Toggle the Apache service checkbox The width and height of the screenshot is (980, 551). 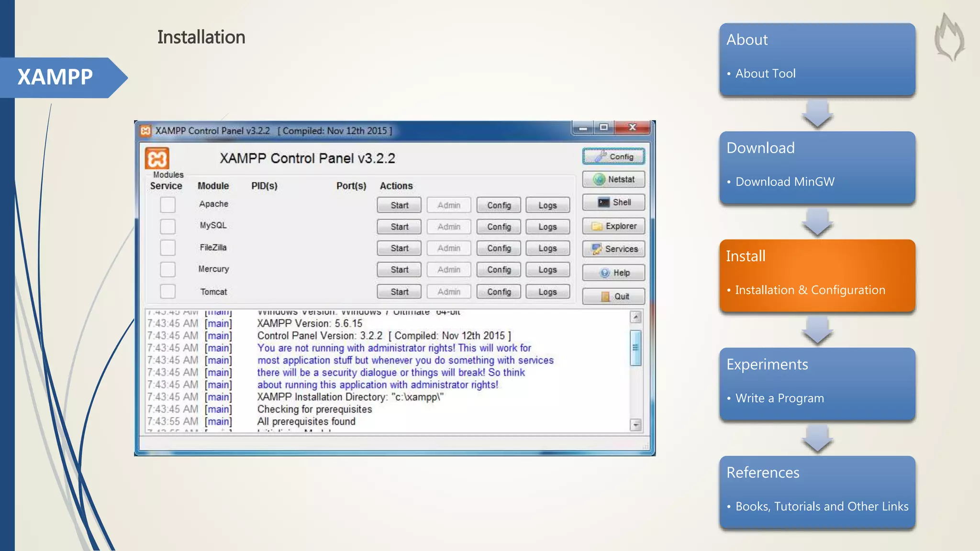click(167, 205)
